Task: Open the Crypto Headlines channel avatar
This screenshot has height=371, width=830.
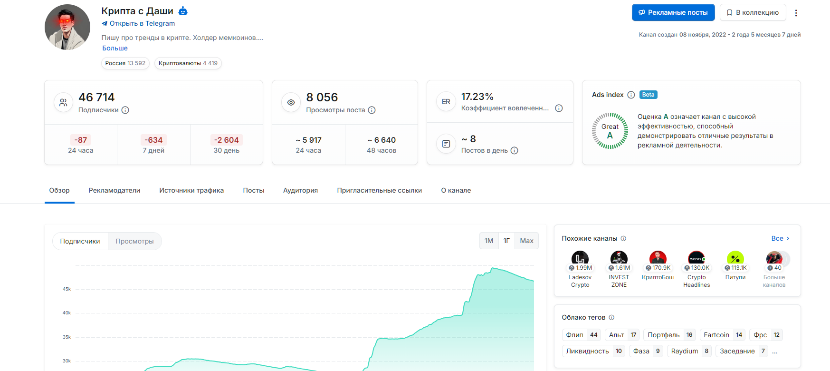Action: 696,259
